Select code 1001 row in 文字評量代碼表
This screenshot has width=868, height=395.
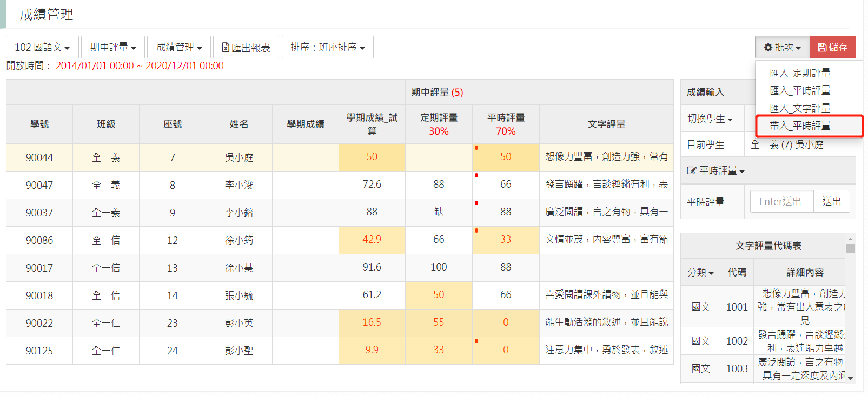click(x=763, y=307)
